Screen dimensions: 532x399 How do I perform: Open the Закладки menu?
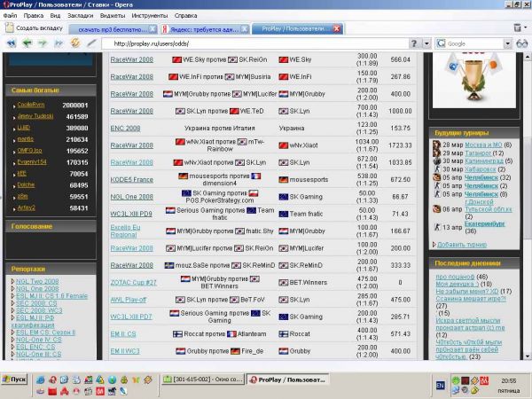coord(80,16)
